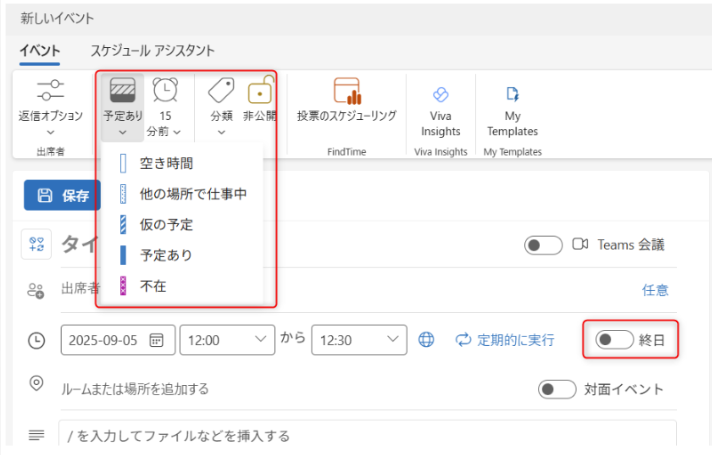712x455 pixels.
Task: Select 仮の予定 from the status menu
Action: (166, 224)
